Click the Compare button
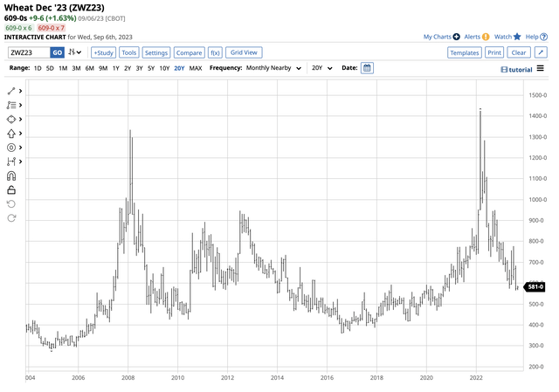The height and width of the screenshot is (392, 559). 189,52
